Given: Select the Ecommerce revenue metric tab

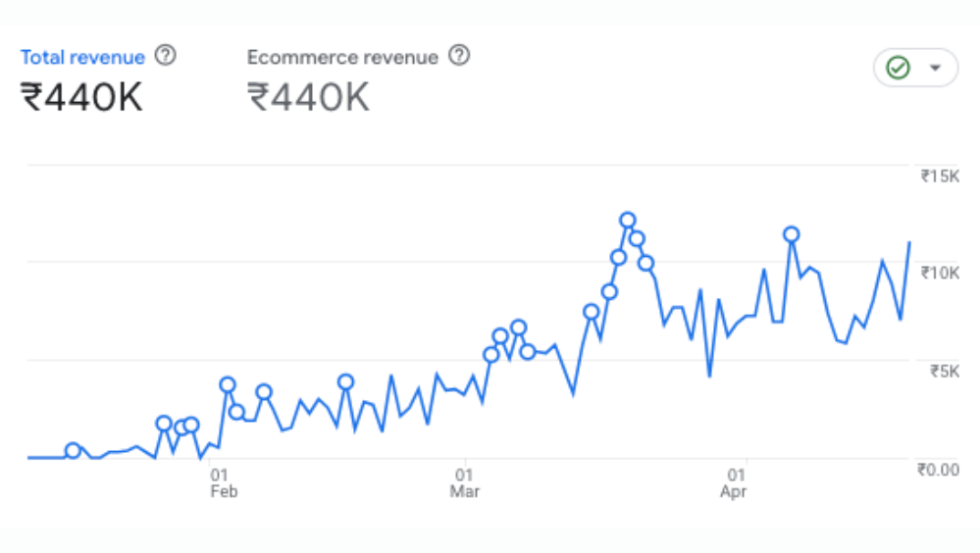Looking at the screenshot, I should [x=342, y=57].
